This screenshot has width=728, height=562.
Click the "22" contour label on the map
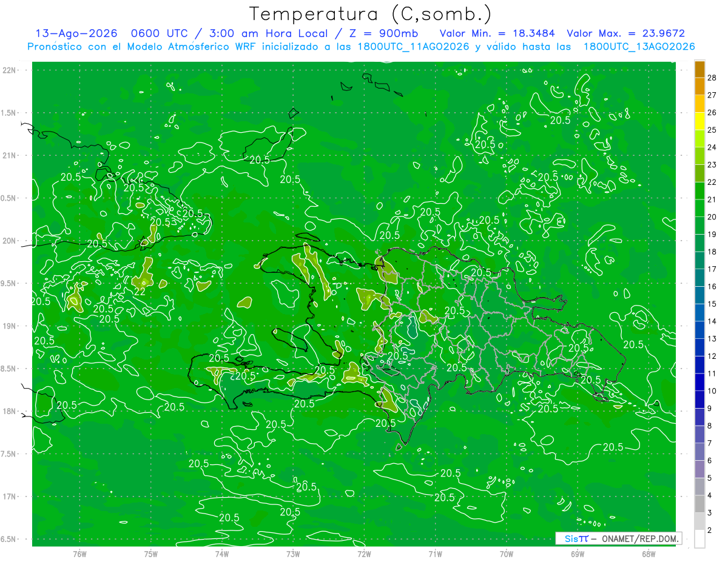pyautogui.click(x=139, y=291)
